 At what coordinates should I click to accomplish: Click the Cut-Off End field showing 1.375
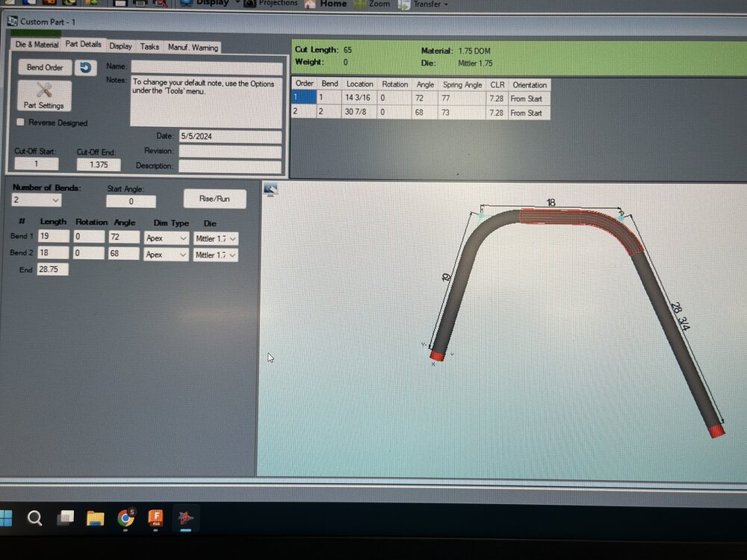pyautogui.click(x=99, y=165)
